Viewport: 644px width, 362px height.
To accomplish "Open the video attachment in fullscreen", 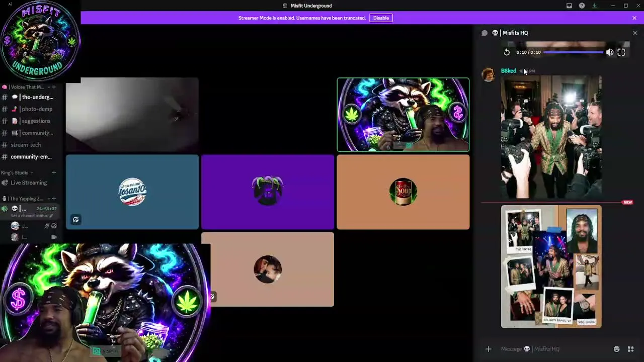I will pos(621,52).
